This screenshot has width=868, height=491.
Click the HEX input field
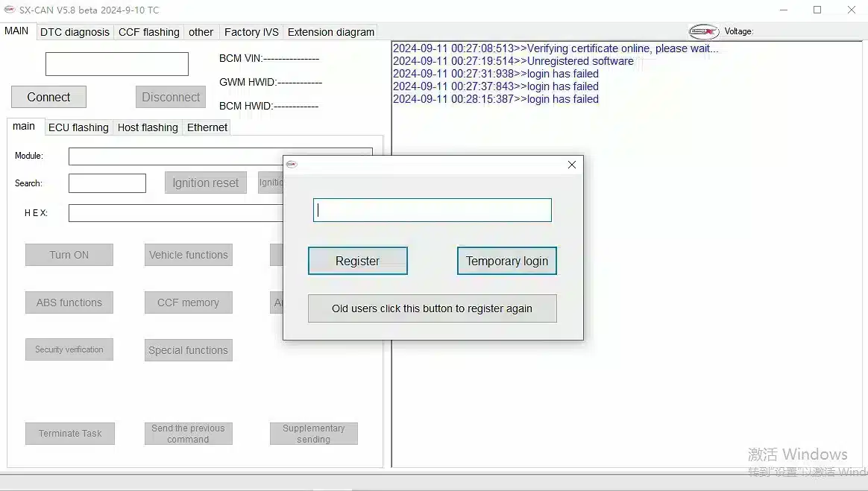175,213
